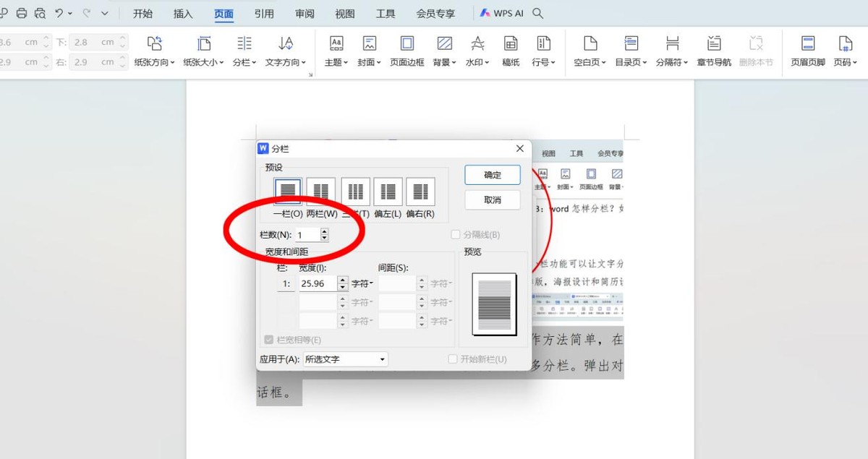The height and width of the screenshot is (459, 868).
Task: Pick the 偏右 right-weighted column preset
Action: [x=420, y=192]
